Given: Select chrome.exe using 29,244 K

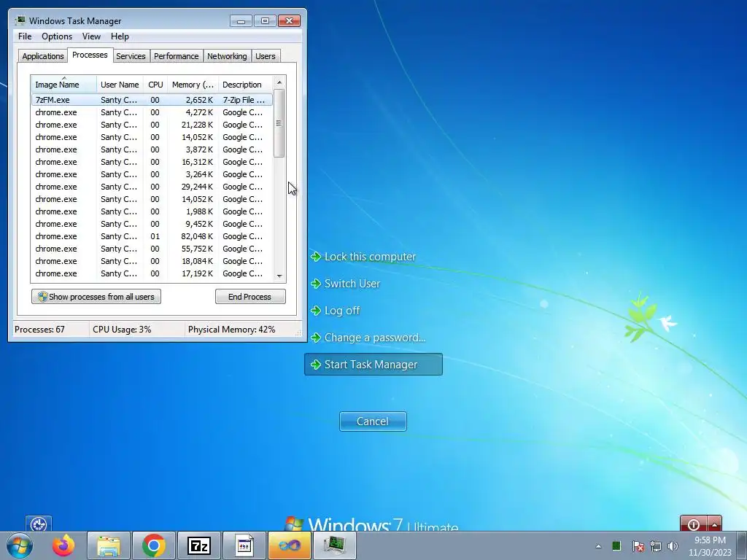Looking at the screenshot, I should click(152, 187).
